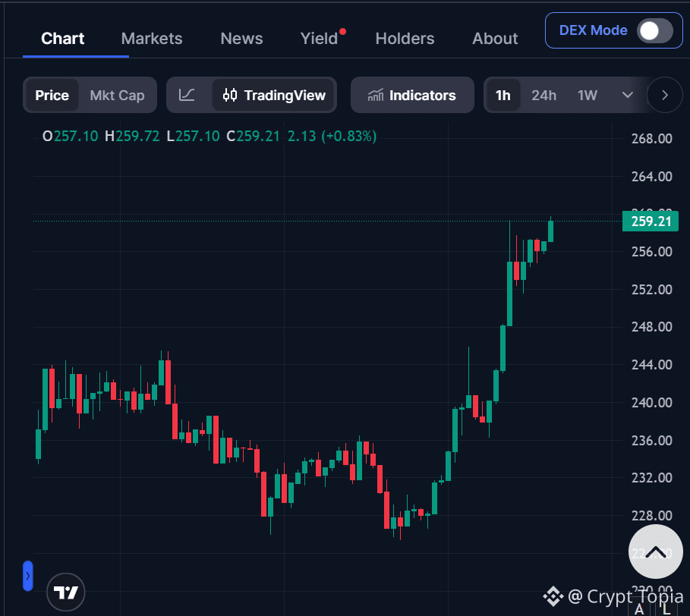Click the 228.00 price axis label
This screenshot has width=690, height=616.
(x=652, y=516)
